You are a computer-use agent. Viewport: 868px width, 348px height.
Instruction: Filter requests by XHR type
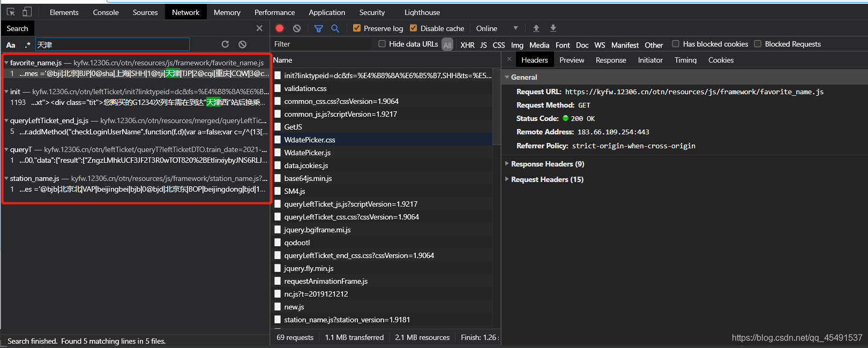tap(467, 45)
